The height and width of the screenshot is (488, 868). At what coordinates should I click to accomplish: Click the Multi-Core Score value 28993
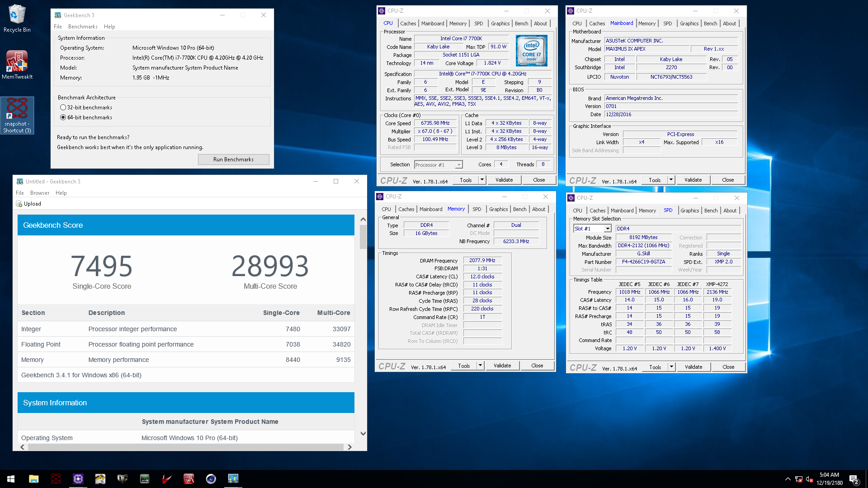[x=270, y=266]
